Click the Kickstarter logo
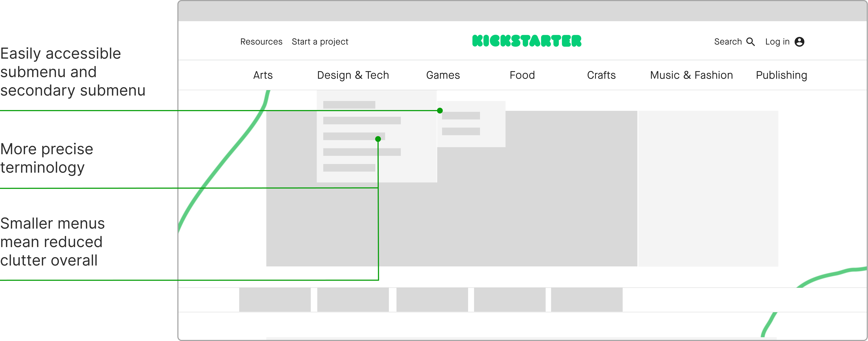 [527, 41]
